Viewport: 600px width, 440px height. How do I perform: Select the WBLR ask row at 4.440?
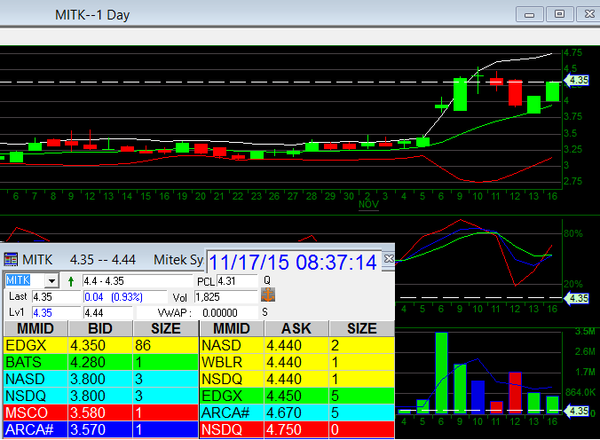[x=299, y=362]
